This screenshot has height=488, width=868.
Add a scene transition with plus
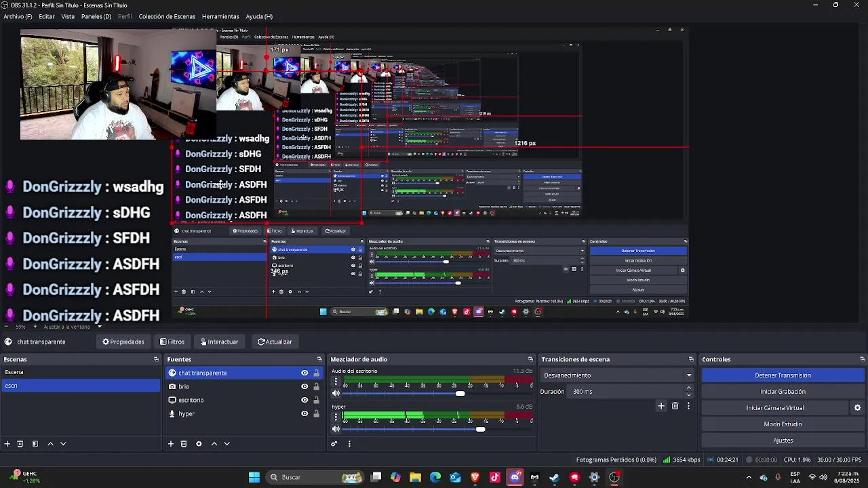point(661,406)
